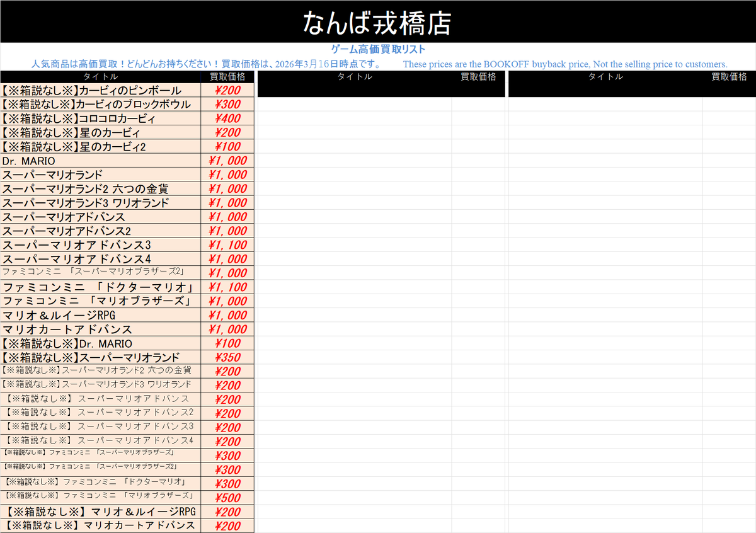Click the ¥100 price for 星のカービィ2
756x533 pixels.
click(227, 146)
